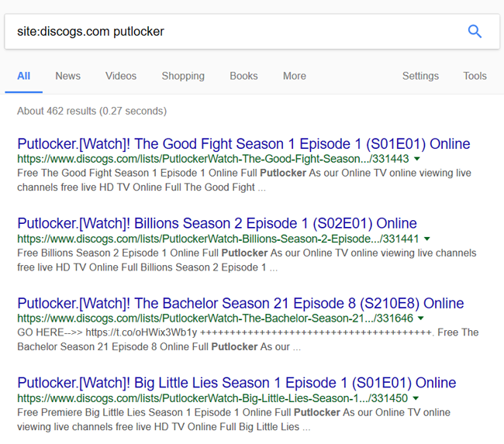The height and width of the screenshot is (444, 504).
Task: Click the green Good-Fight-Season URL
Action: click(213, 159)
